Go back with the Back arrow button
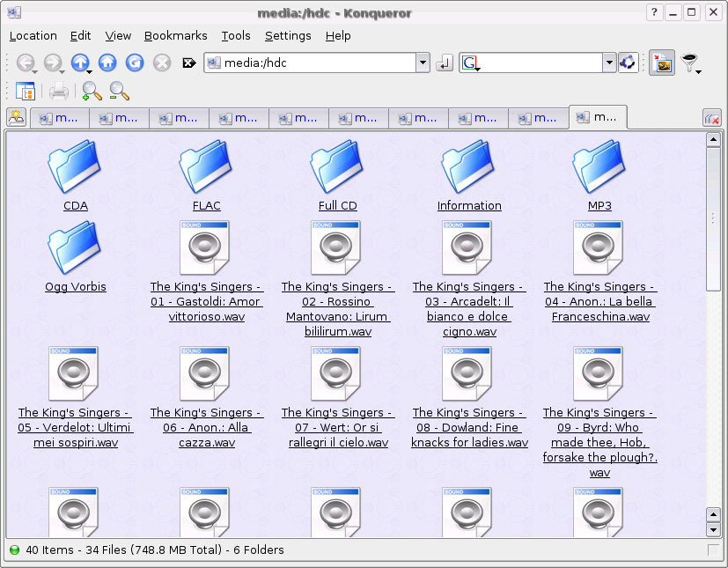 (26, 63)
